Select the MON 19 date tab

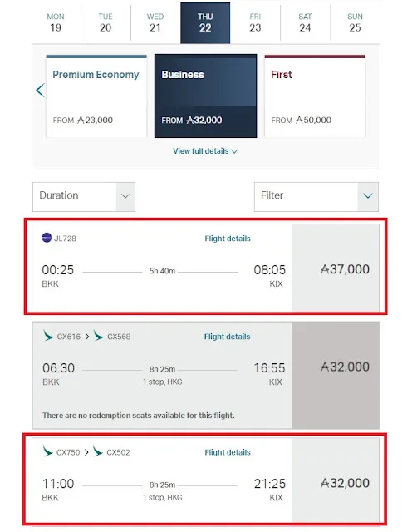tap(56, 23)
